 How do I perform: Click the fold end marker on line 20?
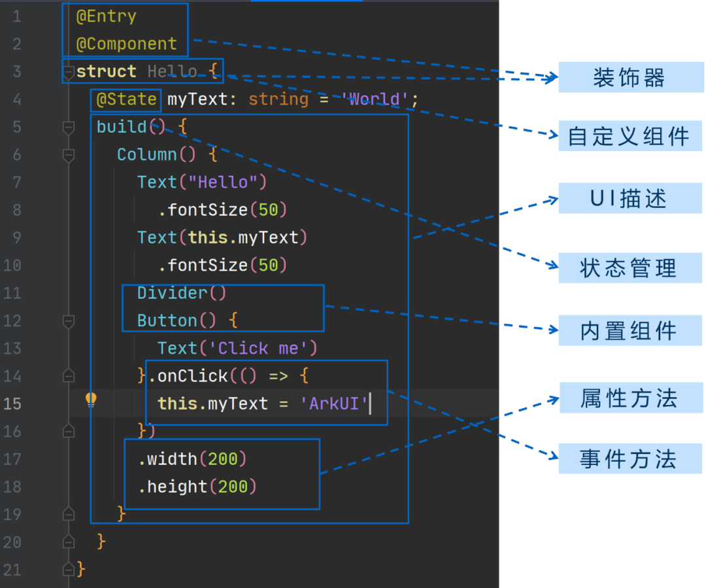click(x=69, y=541)
